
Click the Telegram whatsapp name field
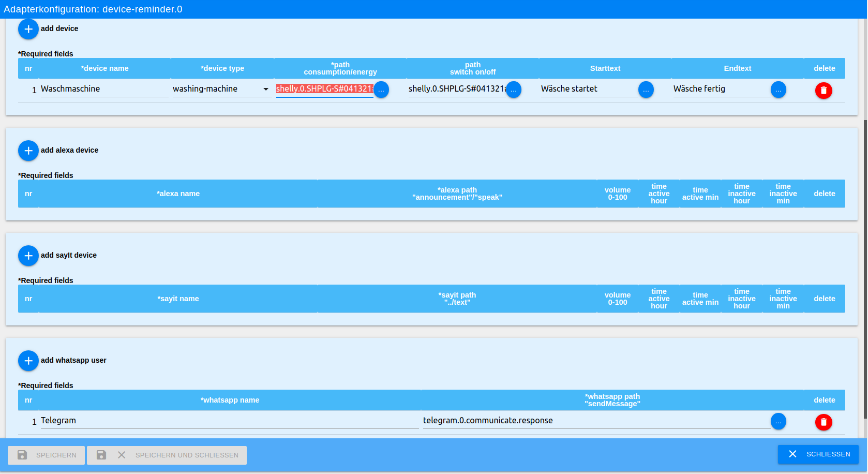230,421
